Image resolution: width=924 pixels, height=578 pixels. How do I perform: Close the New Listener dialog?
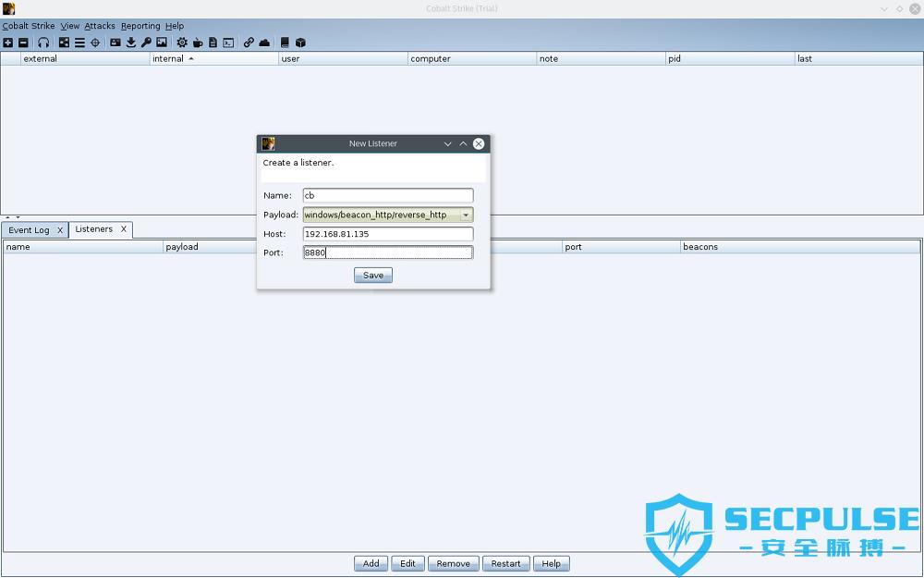click(479, 143)
